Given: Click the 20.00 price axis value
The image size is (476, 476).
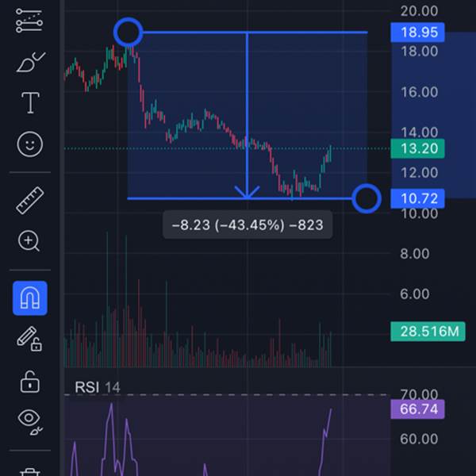Looking at the screenshot, I should [x=419, y=11].
